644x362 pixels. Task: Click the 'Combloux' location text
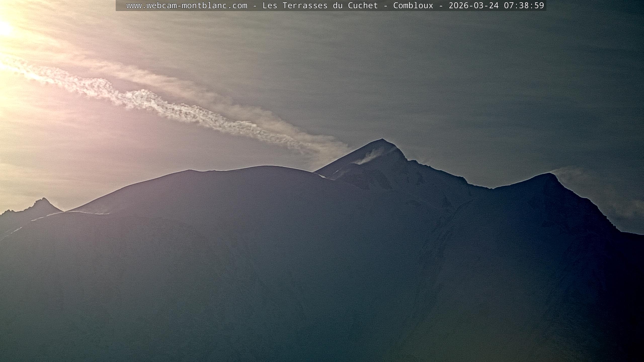(x=413, y=6)
